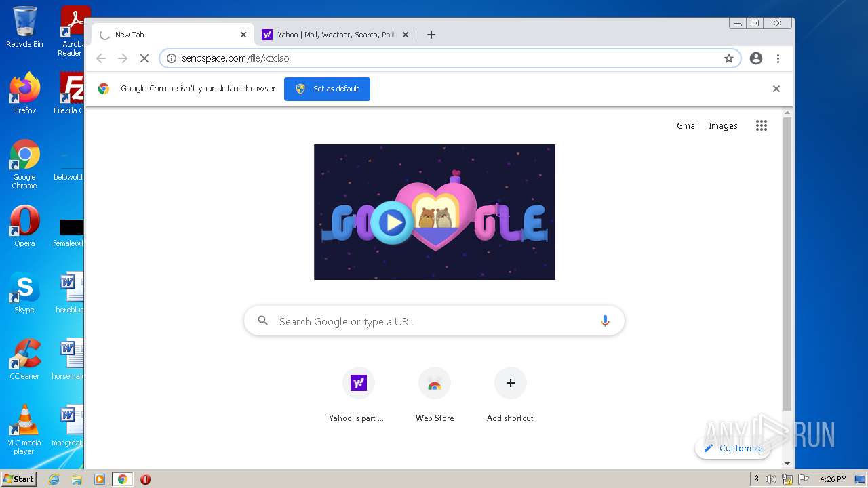
Task: Click the page vertical scrollbar
Action: pyautogui.click(x=787, y=264)
